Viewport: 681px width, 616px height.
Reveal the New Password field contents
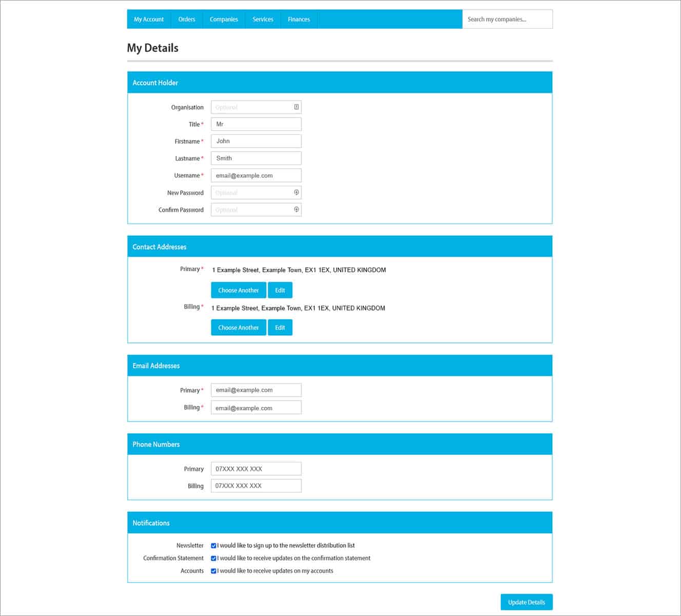[296, 192]
